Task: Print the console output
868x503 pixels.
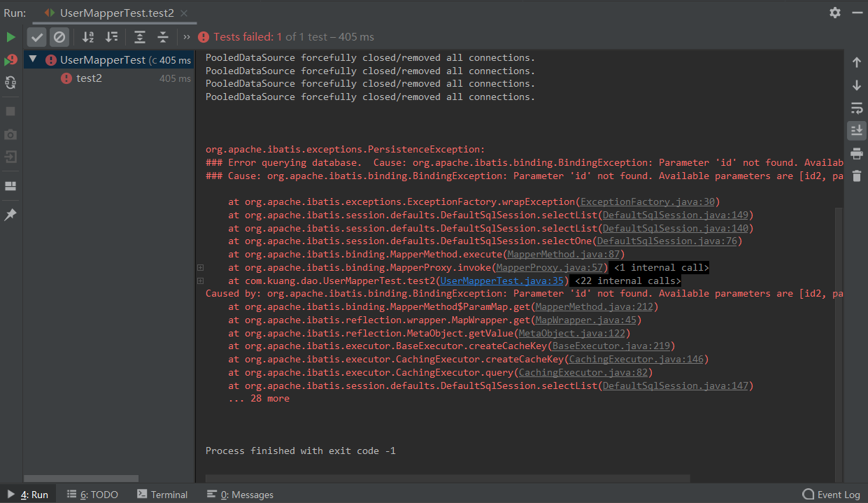Action: click(857, 154)
